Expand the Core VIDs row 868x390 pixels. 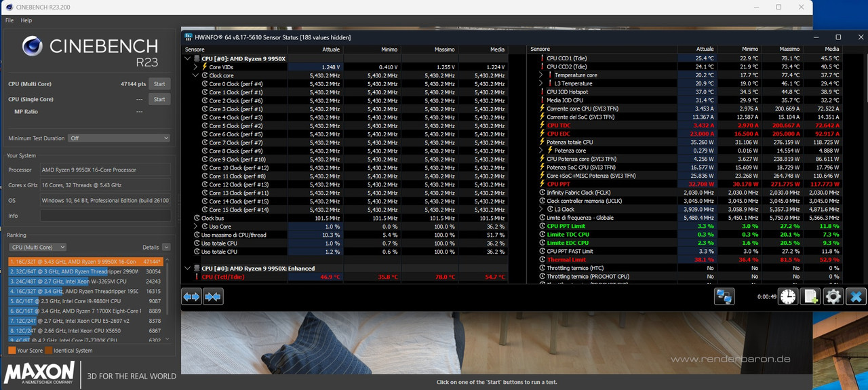click(196, 67)
